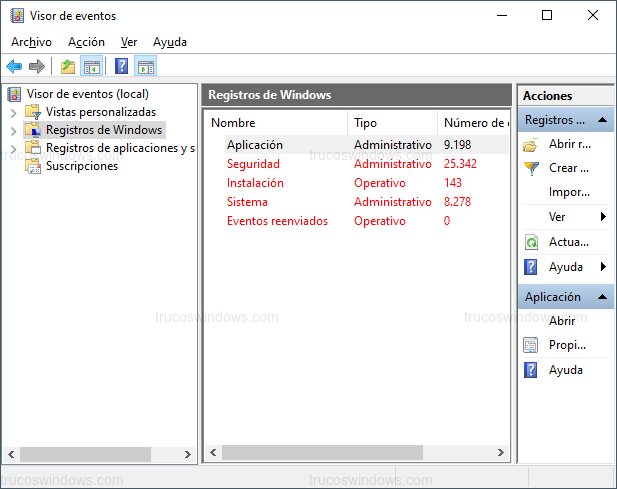Click the open folder icon beside Abrir r...
The height and width of the screenshot is (489, 617).
531,144
